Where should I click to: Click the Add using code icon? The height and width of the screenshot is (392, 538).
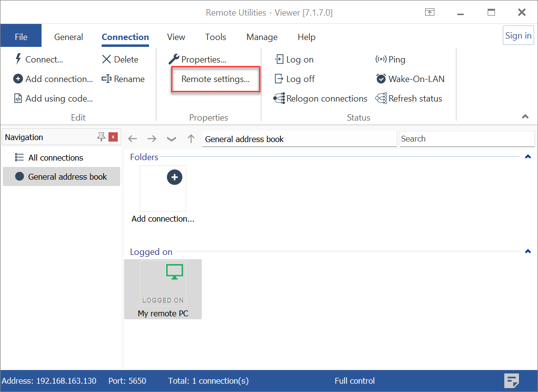tap(18, 98)
